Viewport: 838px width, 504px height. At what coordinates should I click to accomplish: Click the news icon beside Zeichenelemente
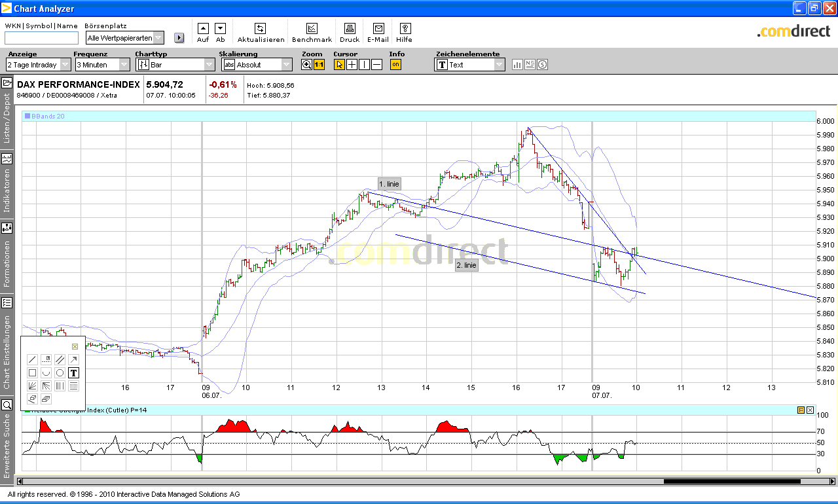point(530,64)
